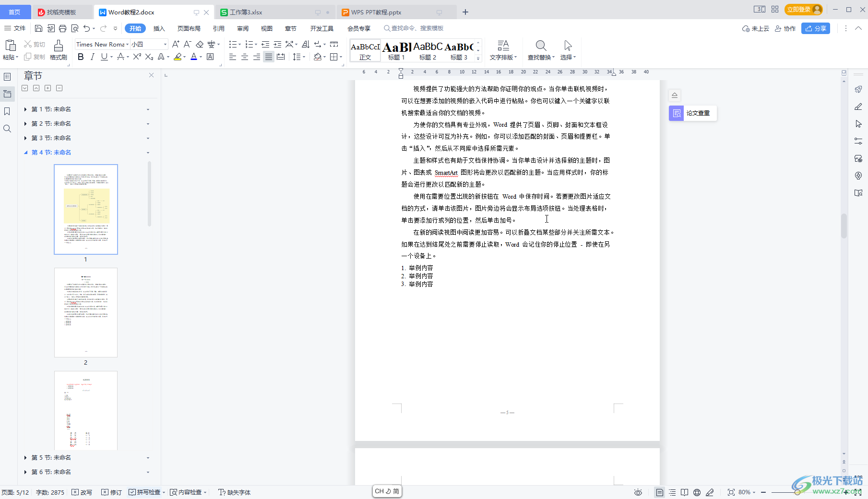Increase paragraph indent

tap(277, 44)
